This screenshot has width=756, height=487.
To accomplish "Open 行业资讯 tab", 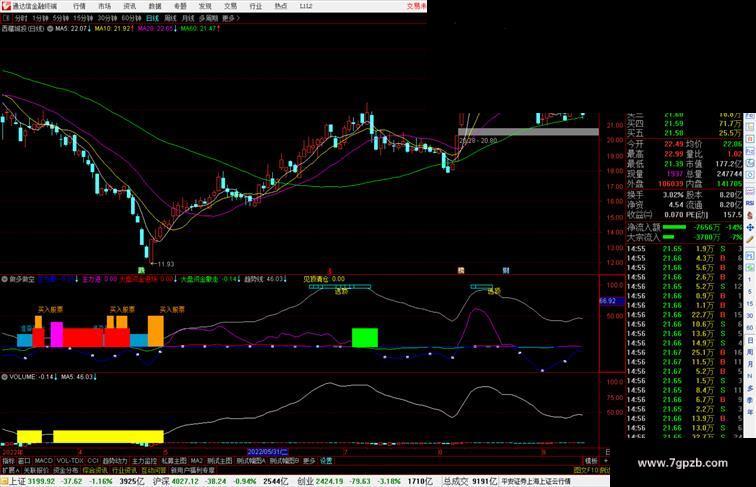I will 124,470.
